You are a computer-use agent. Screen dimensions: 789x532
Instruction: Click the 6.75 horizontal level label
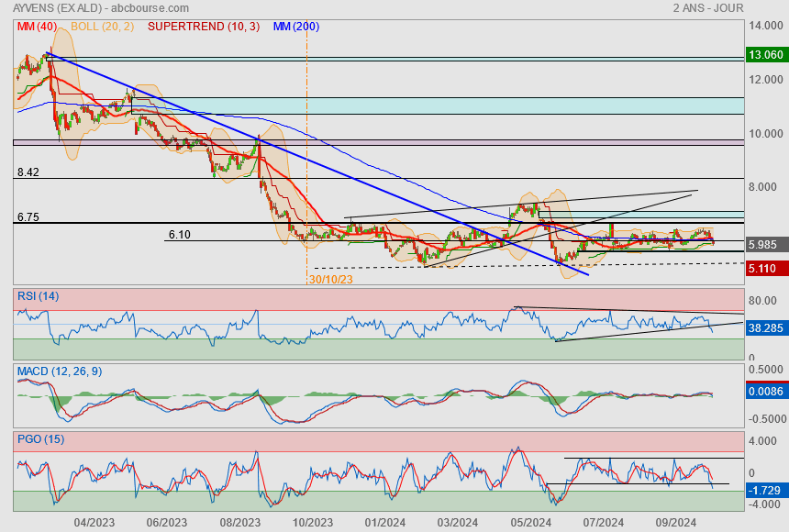click(x=28, y=216)
